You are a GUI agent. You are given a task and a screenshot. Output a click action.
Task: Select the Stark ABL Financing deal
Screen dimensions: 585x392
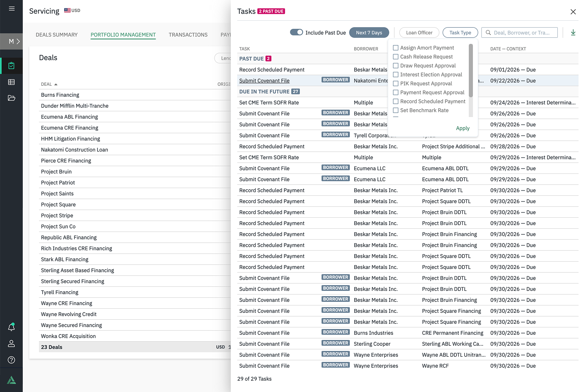[65, 260]
